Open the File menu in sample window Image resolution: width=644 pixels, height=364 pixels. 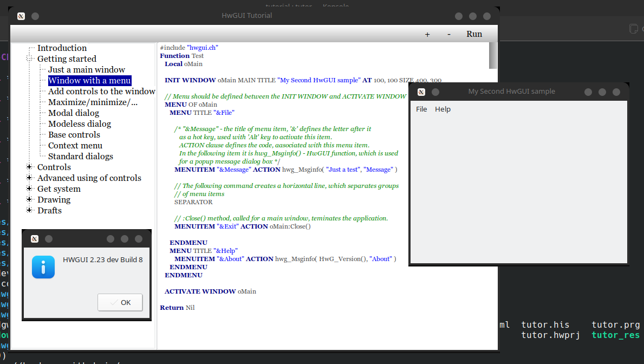(421, 109)
